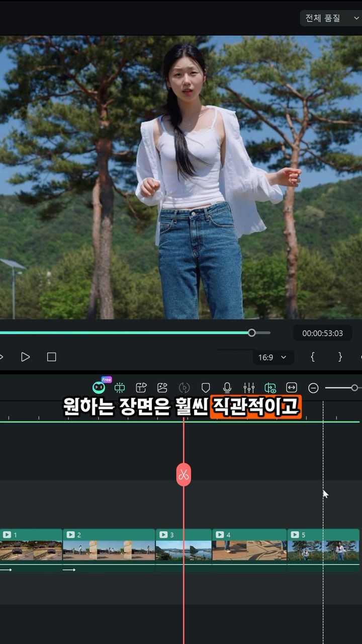
Task: Add a marker with the shield icon
Action: coord(206,387)
